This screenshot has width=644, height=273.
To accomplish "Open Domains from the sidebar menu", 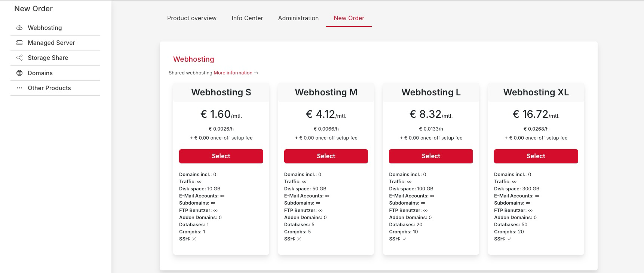I will [x=40, y=73].
